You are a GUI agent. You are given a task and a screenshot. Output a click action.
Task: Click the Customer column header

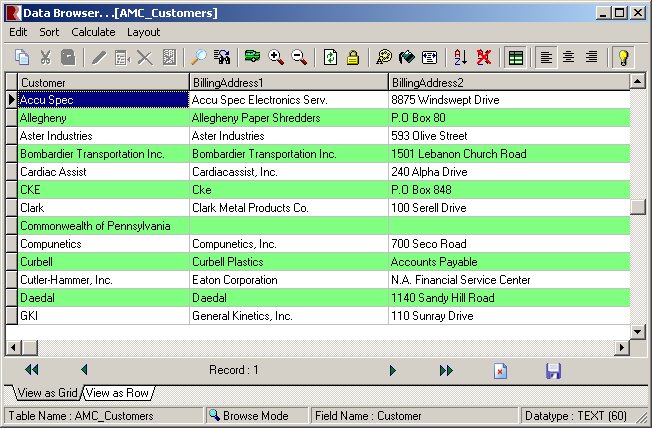[x=104, y=82]
